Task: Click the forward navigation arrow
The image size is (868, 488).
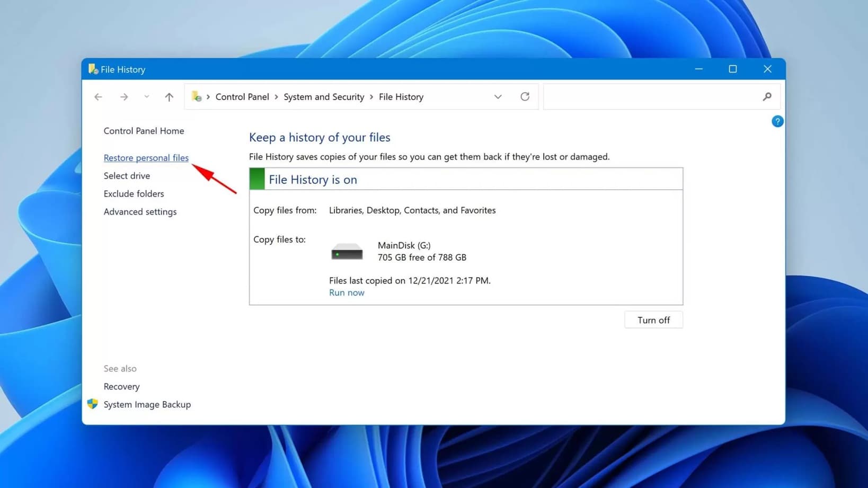Action: pos(124,96)
